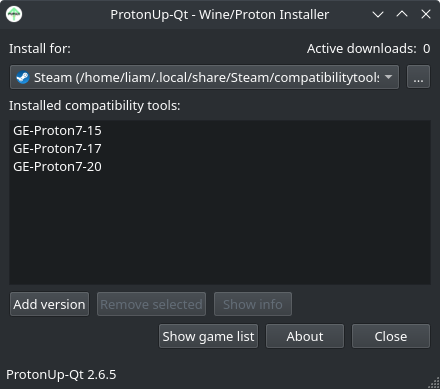Click the Add version button
The image size is (440, 389).
pos(49,304)
